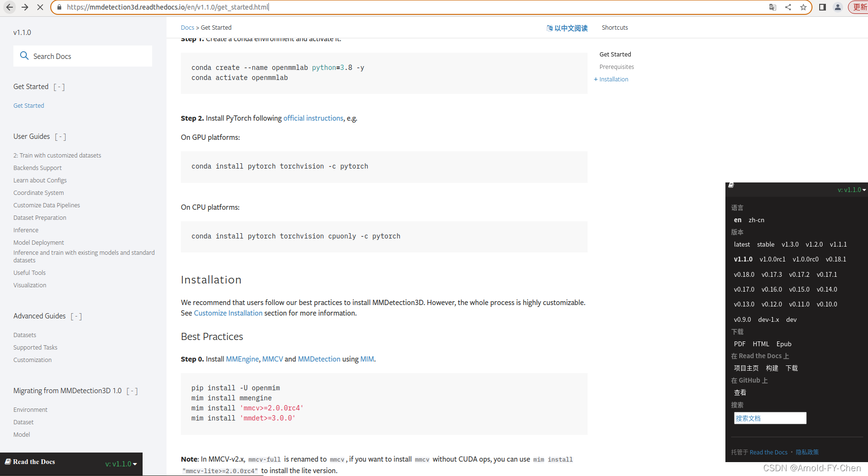Image resolution: width=868 pixels, height=476 pixels.
Task: Open the MMCV link
Action: pyautogui.click(x=273, y=359)
